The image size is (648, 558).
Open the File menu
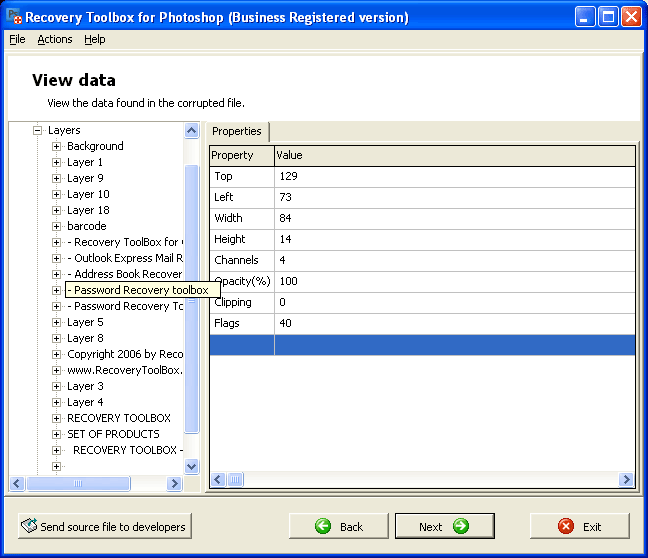17,39
